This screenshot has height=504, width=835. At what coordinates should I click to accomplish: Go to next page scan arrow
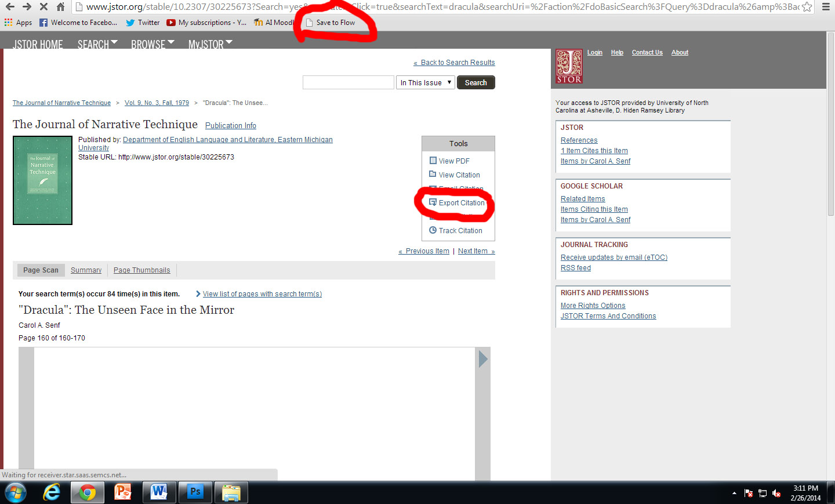(483, 359)
